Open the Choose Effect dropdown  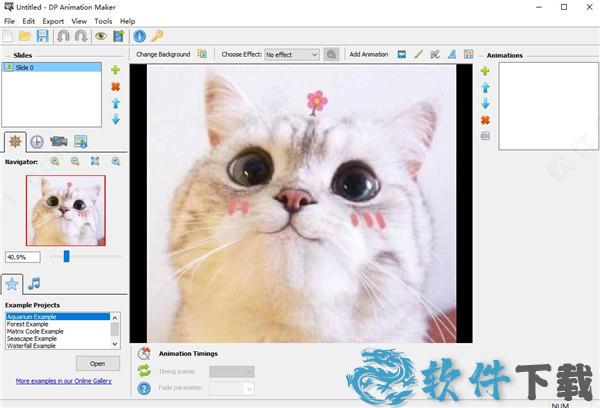[292, 55]
